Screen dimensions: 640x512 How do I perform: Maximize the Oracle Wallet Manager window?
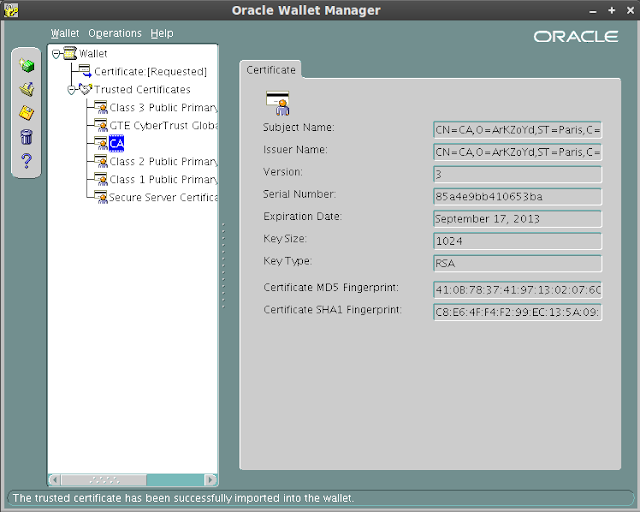tap(611, 11)
